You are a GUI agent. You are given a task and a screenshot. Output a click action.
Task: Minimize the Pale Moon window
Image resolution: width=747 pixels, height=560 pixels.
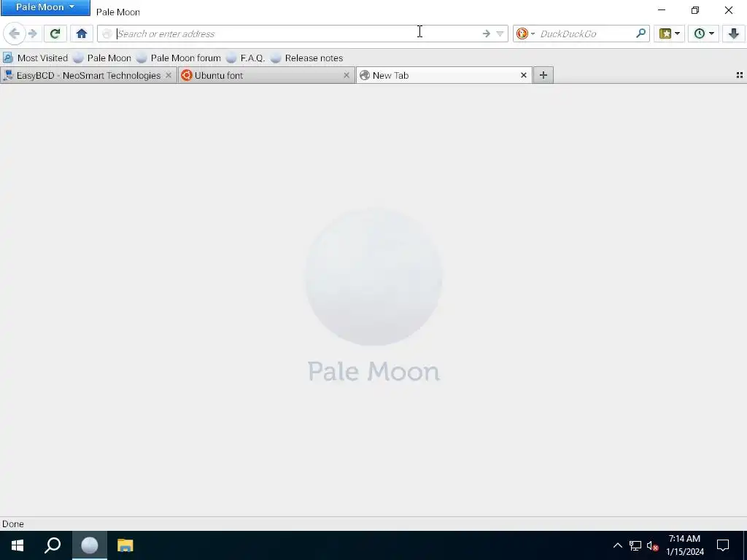pyautogui.click(x=661, y=10)
